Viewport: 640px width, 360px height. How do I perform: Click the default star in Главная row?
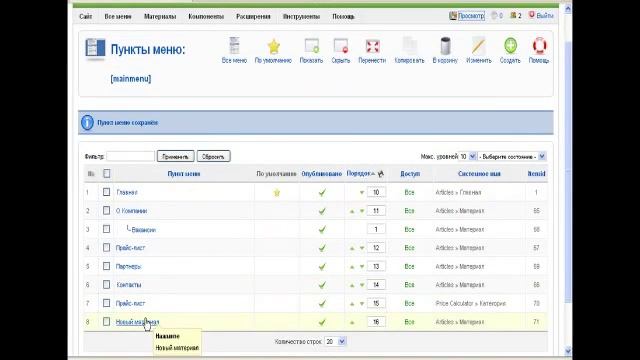coord(277,193)
